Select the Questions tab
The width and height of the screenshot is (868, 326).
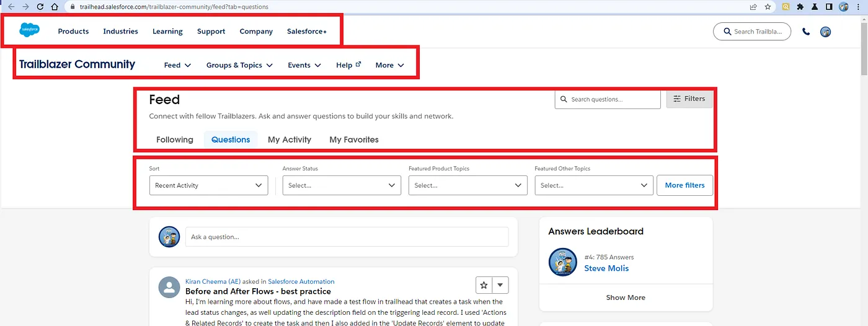point(231,139)
